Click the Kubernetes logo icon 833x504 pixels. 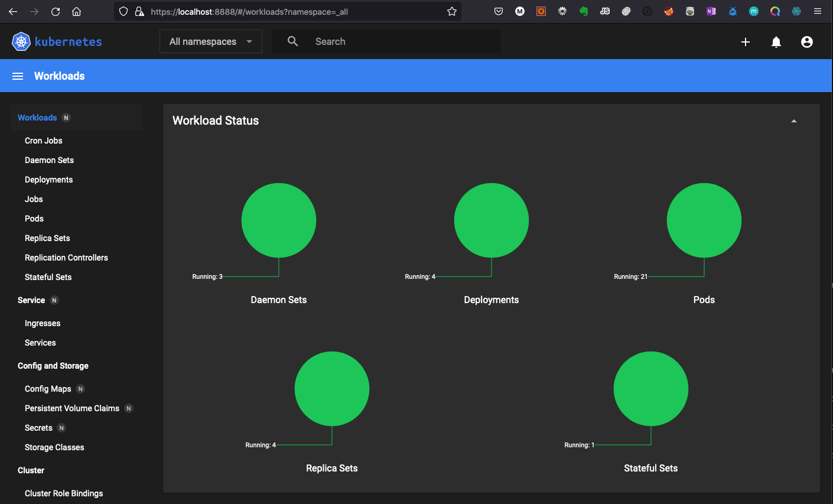click(21, 41)
